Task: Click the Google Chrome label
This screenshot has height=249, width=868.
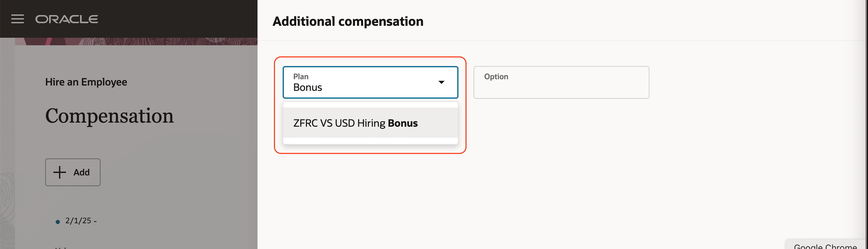Action: [825, 246]
